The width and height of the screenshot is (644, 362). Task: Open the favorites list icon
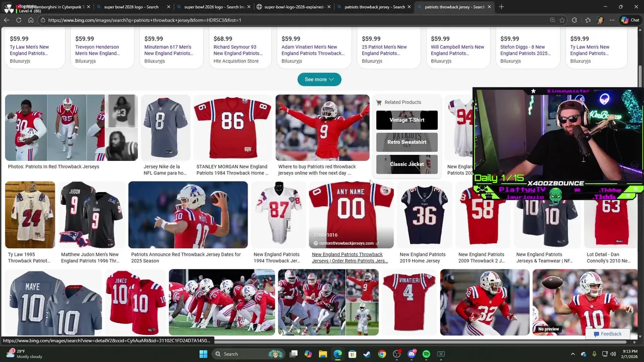click(588, 20)
